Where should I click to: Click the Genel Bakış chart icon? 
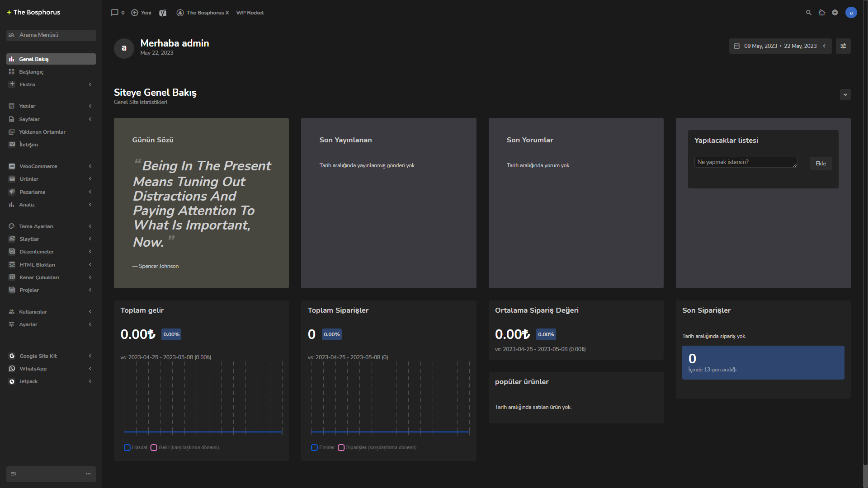[12, 59]
